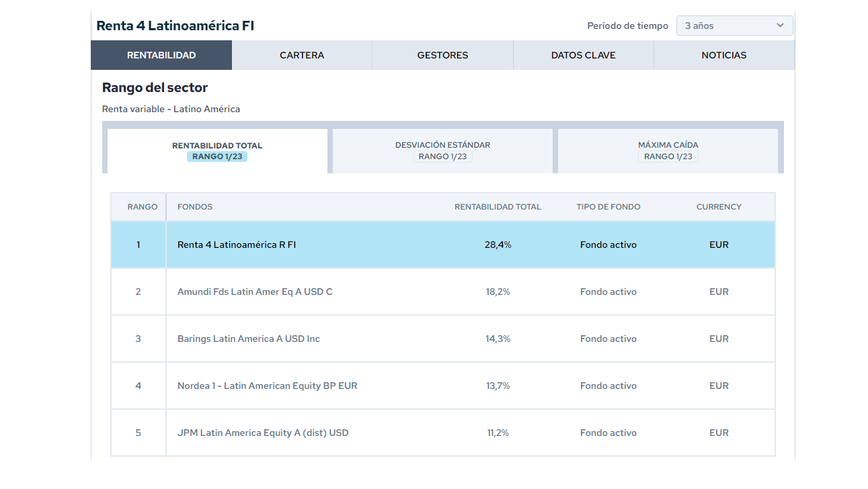Screen dimensions: 868x489
Task: Click the chevron arrow next to 3 años
Action: pyautogui.click(x=780, y=26)
